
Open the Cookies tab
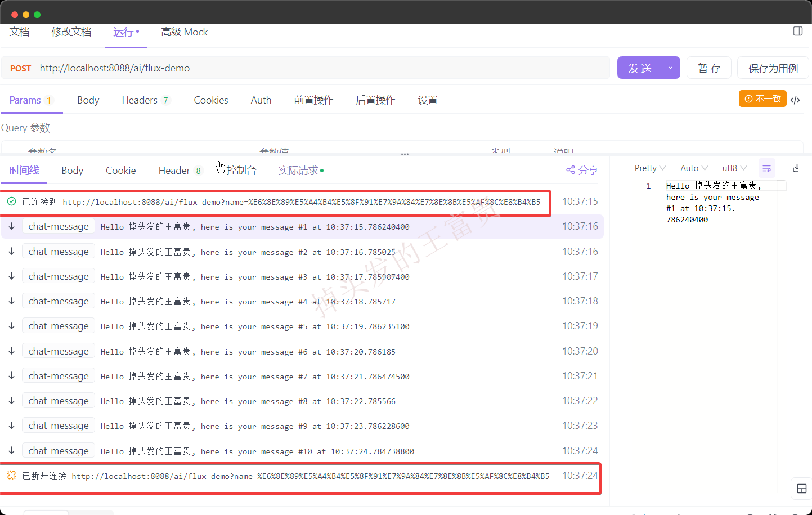(211, 100)
